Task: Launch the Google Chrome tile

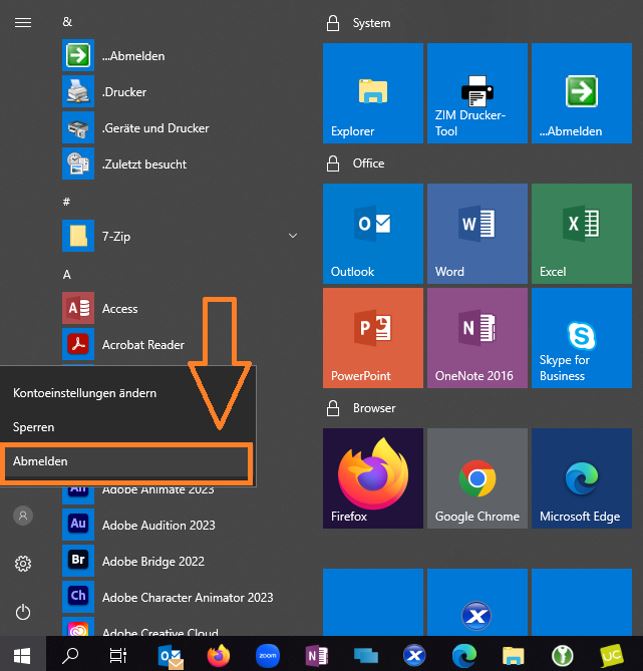Action: (477, 478)
